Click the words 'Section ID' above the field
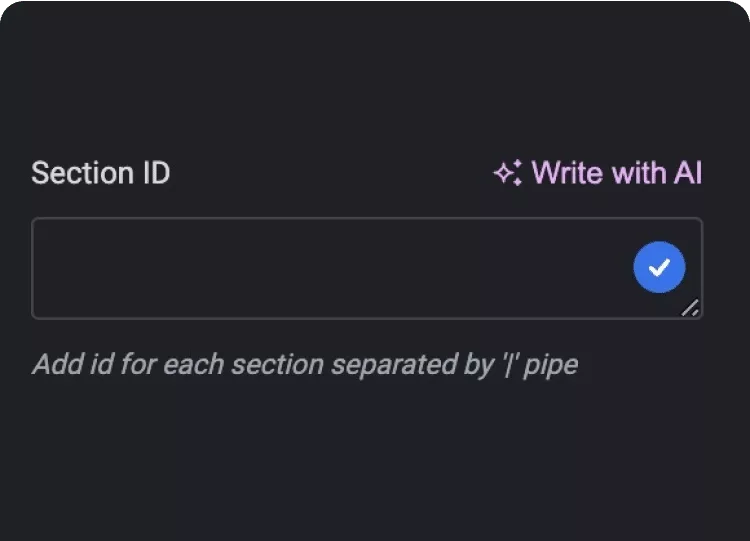The height and width of the screenshot is (541, 750). point(100,173)
